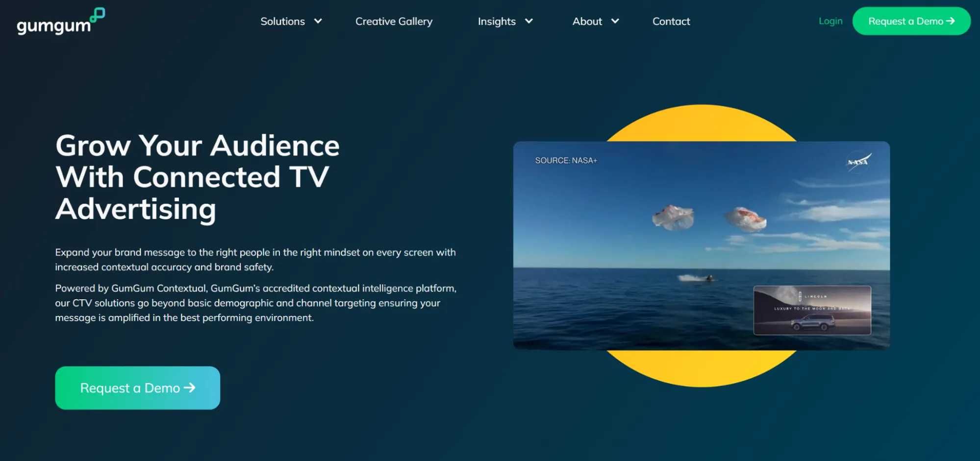Open the Solutions menu

click(282, 22)
